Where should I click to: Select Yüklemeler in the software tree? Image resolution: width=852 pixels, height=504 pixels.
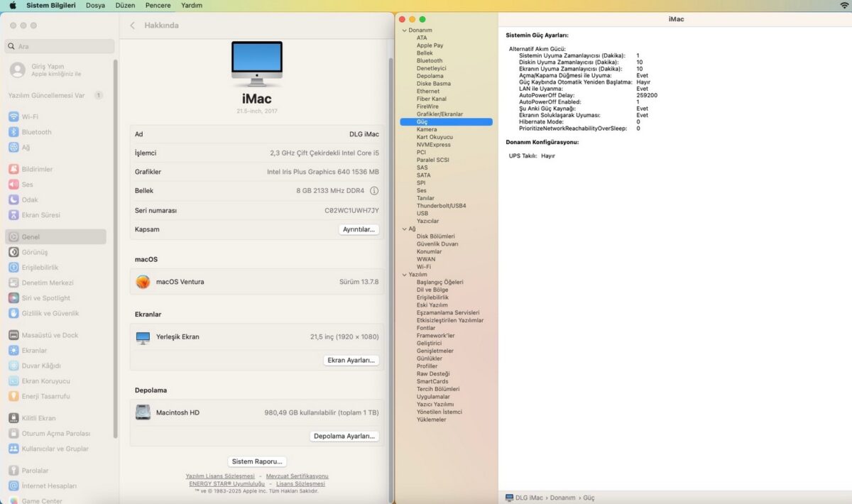click(x=432, y=420)
